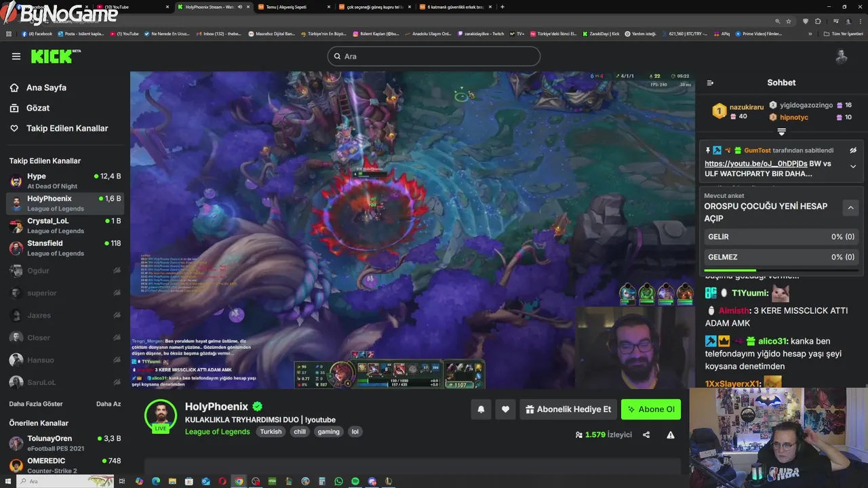Bookmark this page with the star icon

(788, 21)
